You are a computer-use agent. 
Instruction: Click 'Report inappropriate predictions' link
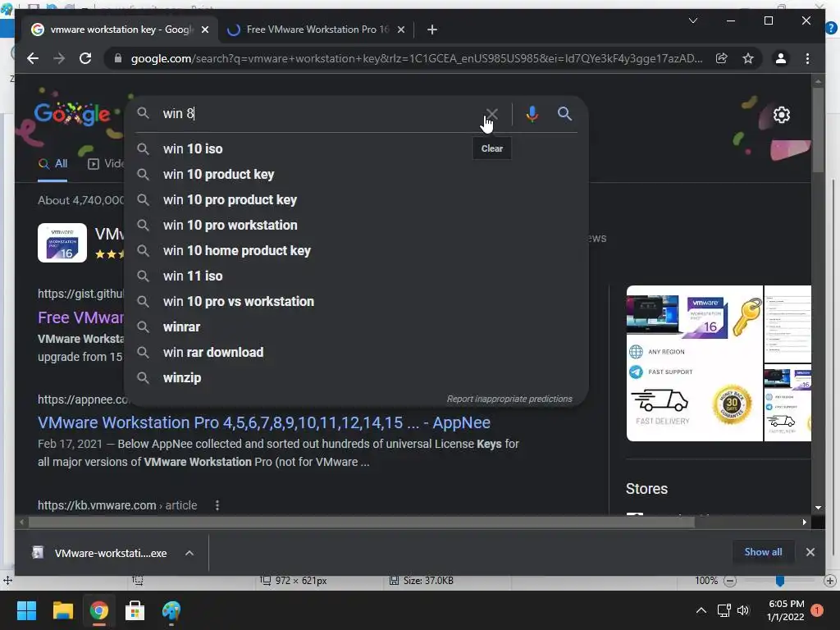(x=509, y=399)
